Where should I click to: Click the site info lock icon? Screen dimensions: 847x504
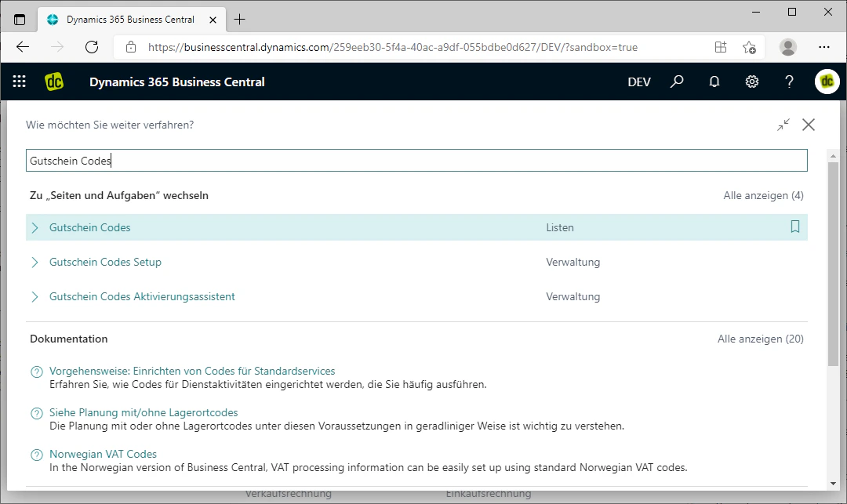[x=131, y=47]
